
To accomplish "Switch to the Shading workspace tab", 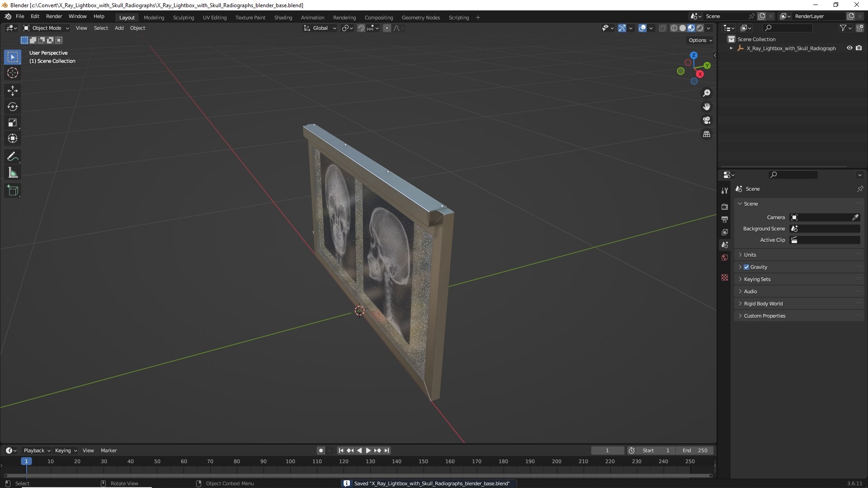I will tap(283, 18).
